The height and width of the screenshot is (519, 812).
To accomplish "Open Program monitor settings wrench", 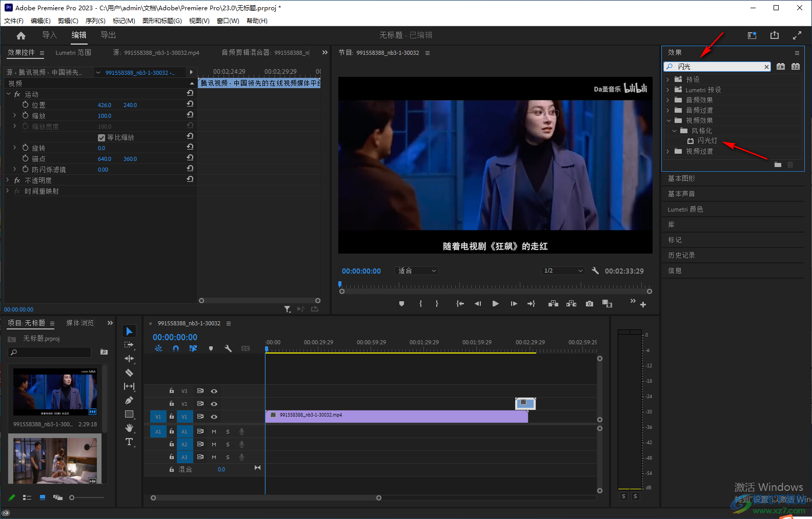I will [x=595, y=271].
